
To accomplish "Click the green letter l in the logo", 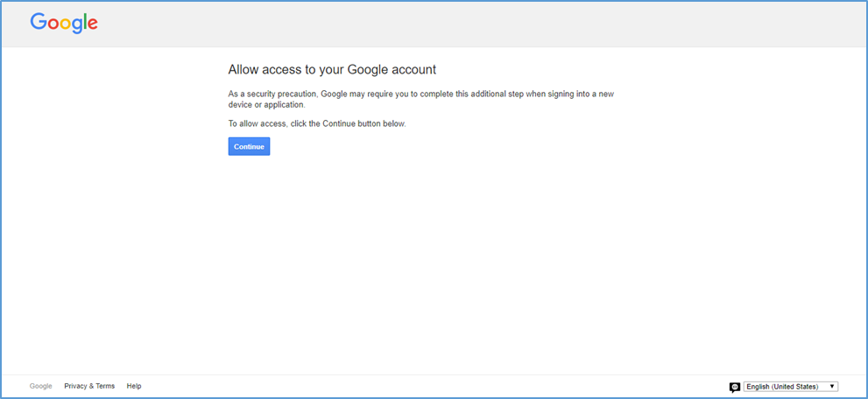I will (x=84, y=23).
